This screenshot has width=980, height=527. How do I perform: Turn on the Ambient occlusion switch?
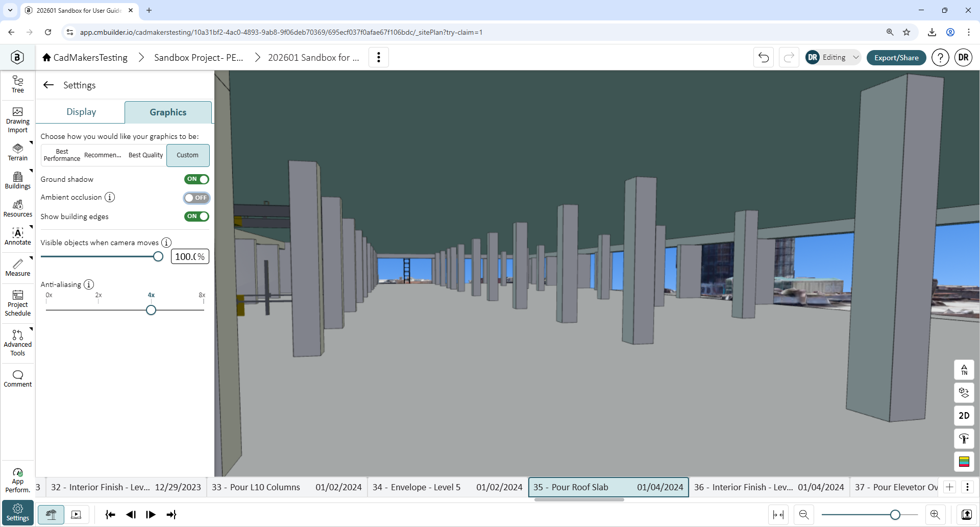197,198
